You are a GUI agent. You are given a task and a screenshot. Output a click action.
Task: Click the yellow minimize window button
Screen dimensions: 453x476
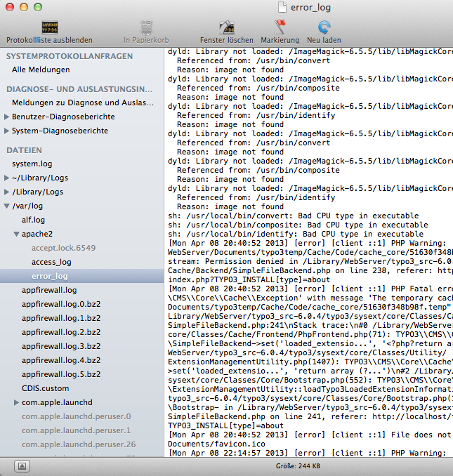coord(24,7)
